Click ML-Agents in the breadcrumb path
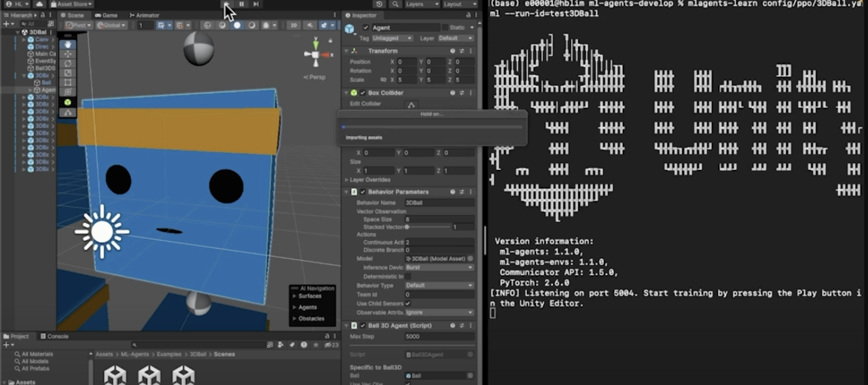The height and width of the screenshot is (385, 868). tap(135, 354)
